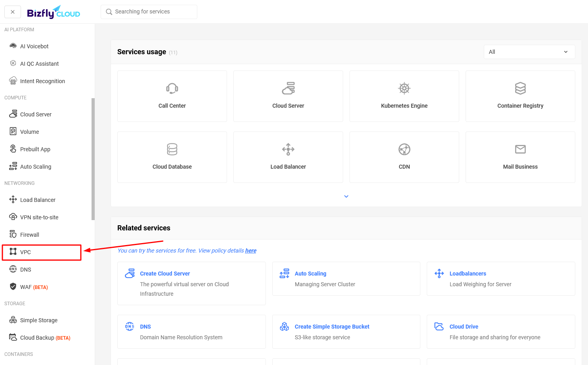The image size is (588, 365).
Task: Click the Cloud Server icon in sidebar
Action: coord(13,114)
